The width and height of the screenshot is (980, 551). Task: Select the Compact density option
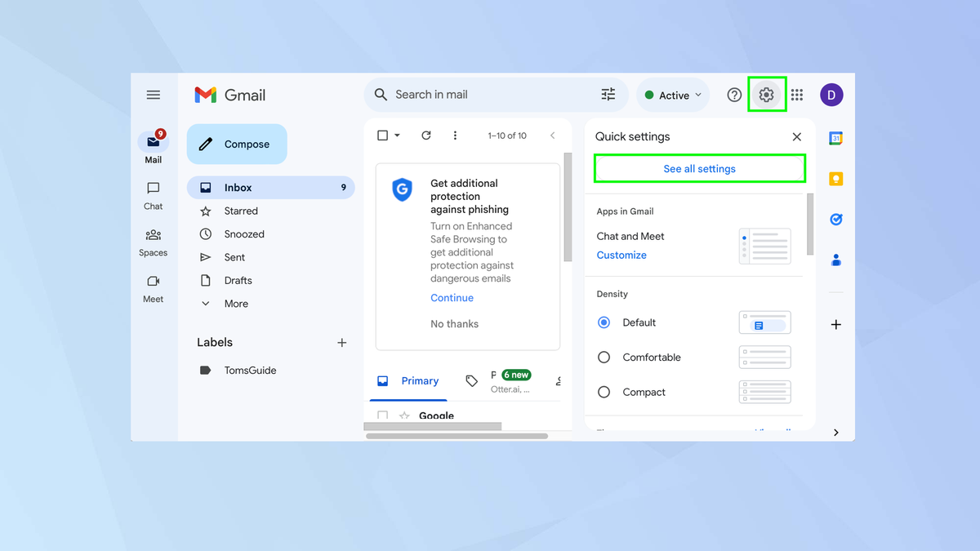603,392
